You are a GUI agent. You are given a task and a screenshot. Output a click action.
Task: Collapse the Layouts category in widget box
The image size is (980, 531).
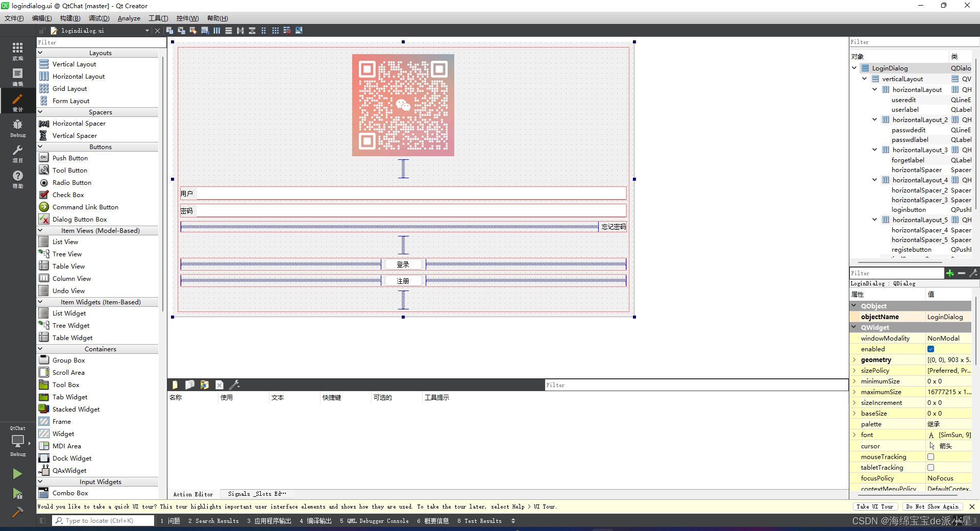[x=40, y=53]
